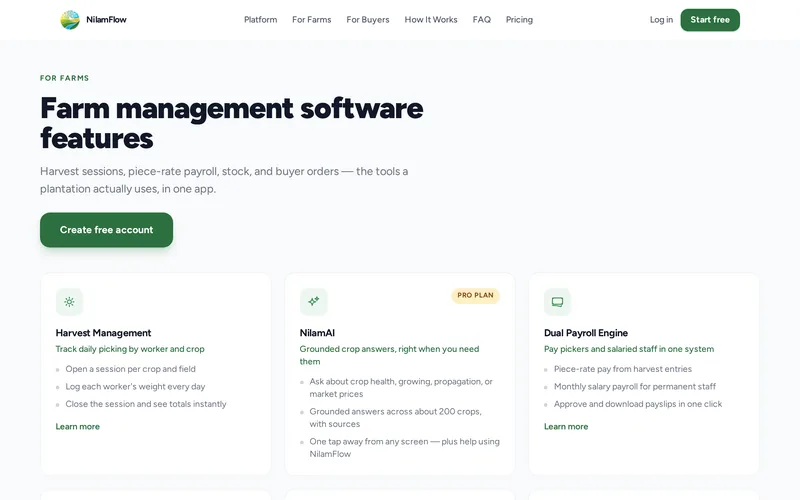Click 'Track daily picking by worker and crop'

[x=130, y=349]
